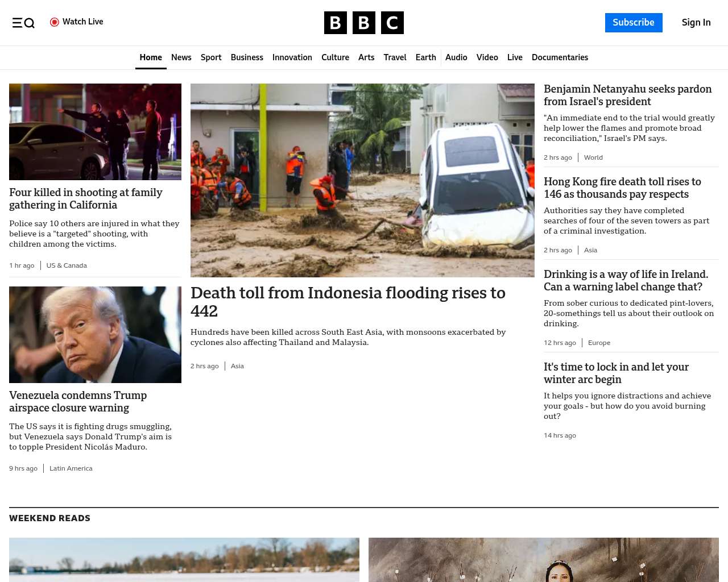The image size is (728, 582).
Task: Open the Documentaries menu item
Action: click(560, 57)
